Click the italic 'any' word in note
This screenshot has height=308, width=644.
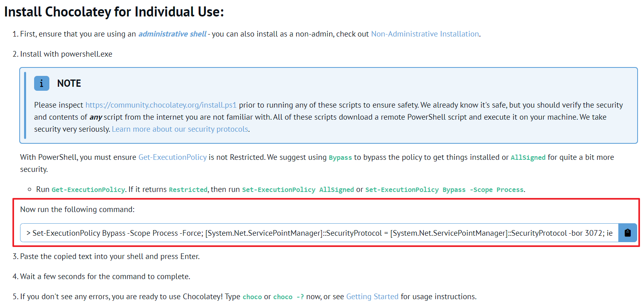pyautogui.click(x=95, y=117)
